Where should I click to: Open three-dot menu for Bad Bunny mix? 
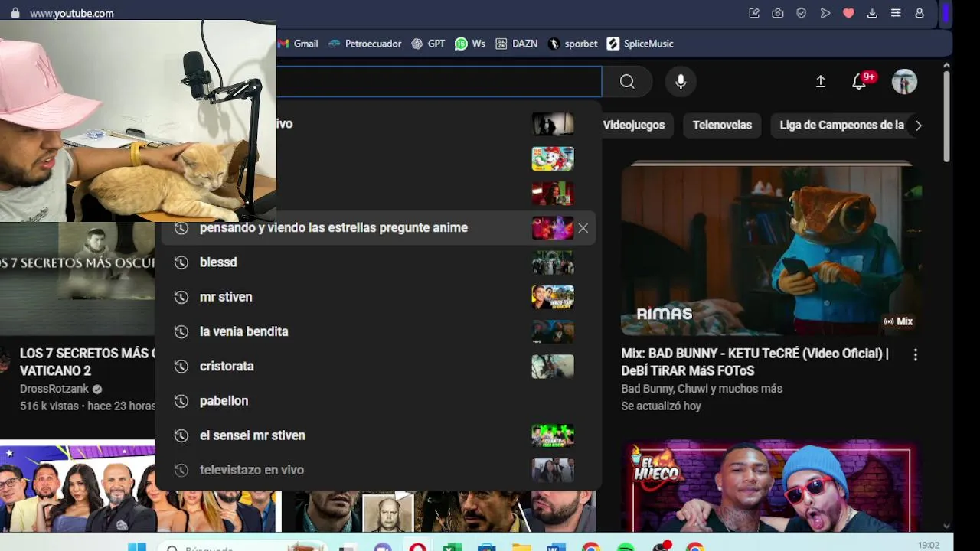coord(915,354)
